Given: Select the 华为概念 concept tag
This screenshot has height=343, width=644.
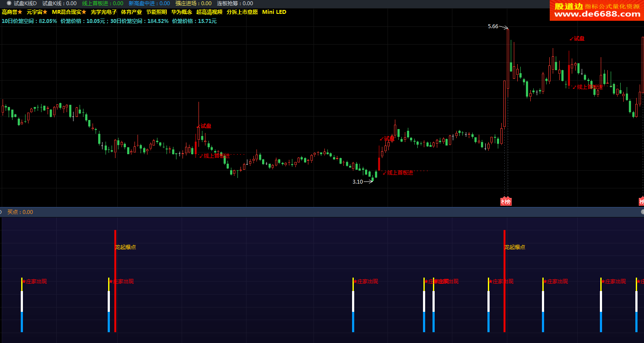Looking at the screenshot, I should pyautogui.click(x=182, y=12).
